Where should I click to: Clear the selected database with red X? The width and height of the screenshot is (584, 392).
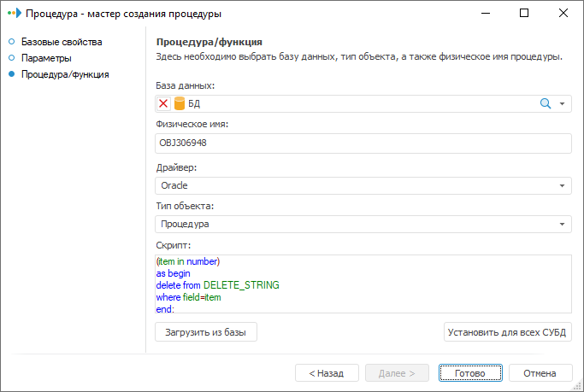click(x=164, y=103)
